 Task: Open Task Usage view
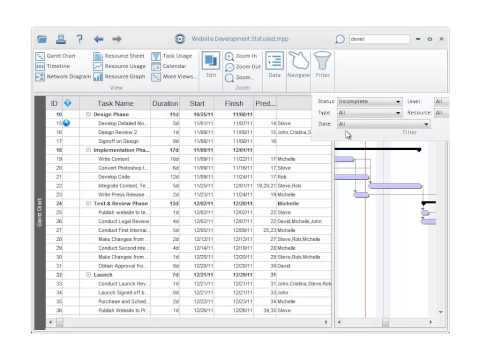pos(172,56)
